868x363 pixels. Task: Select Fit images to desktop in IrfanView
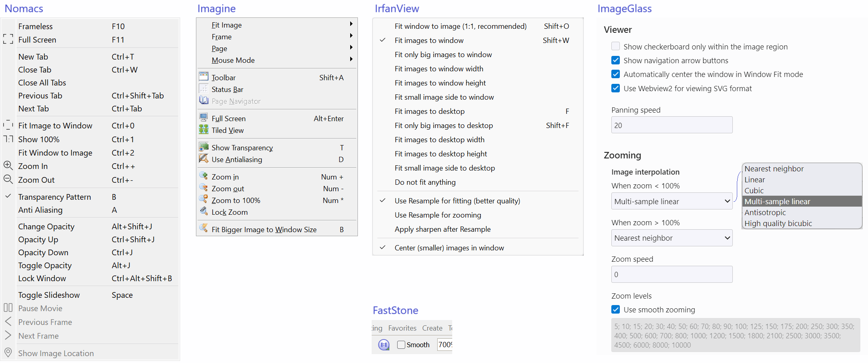(x=430, y=111)
